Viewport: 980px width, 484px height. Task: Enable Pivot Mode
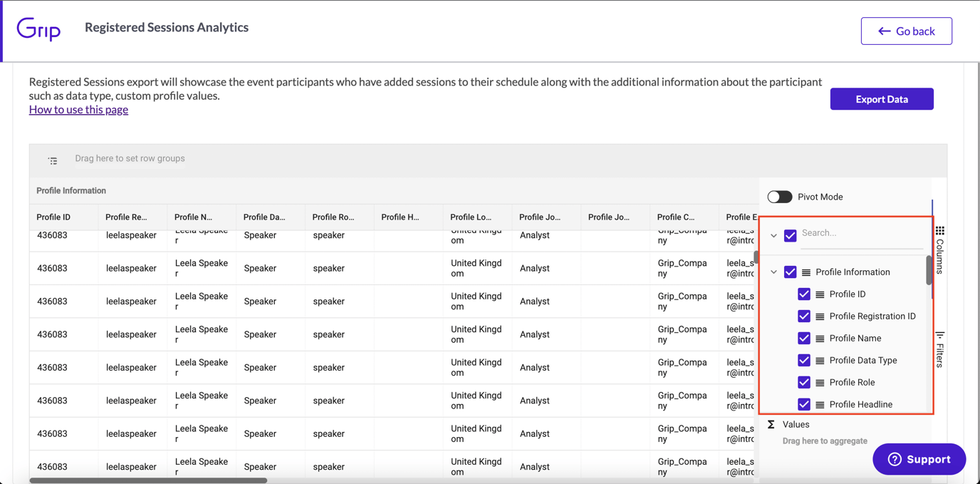pyautogui.click(x=779, y=197)
